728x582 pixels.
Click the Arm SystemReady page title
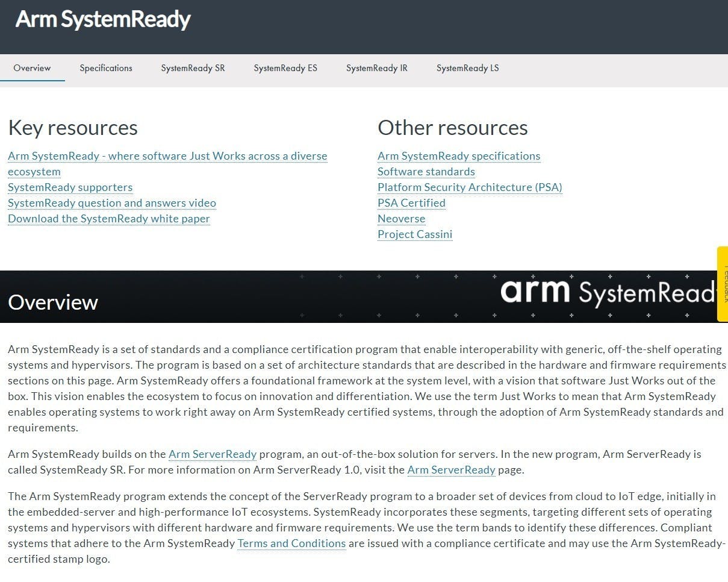click(x=103, y=19)
